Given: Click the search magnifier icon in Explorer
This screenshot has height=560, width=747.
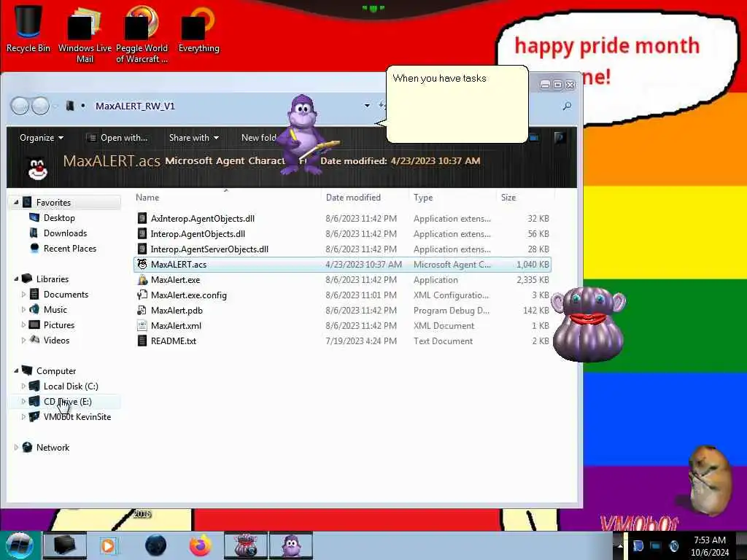Looking at the screenshot, I should pos(567,106).
